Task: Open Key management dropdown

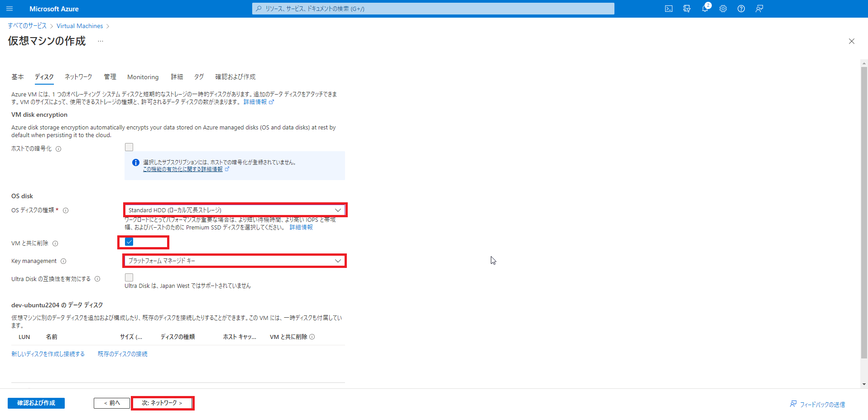Action: tap(235, 261)
